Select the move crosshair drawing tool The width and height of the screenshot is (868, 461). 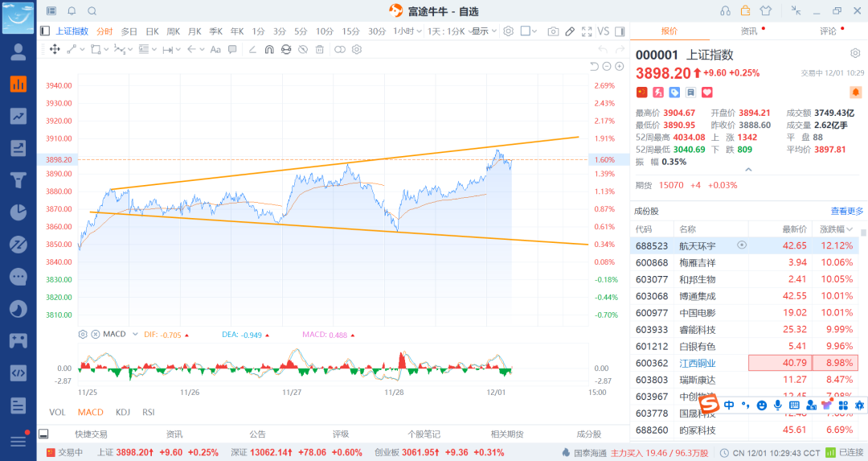point(55,49)
